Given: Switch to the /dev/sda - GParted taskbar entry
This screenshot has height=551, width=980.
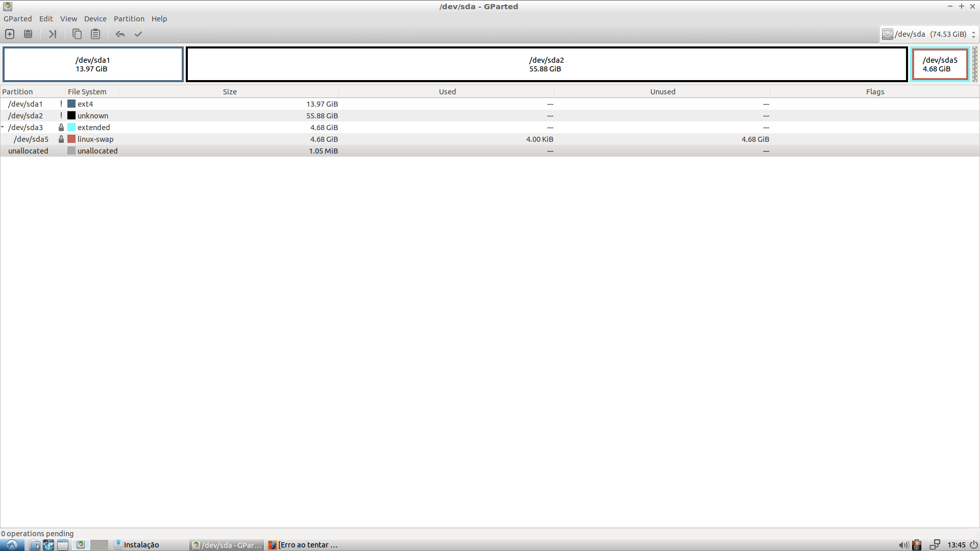Looking at the screenshot, I should [x=227, y=545].
